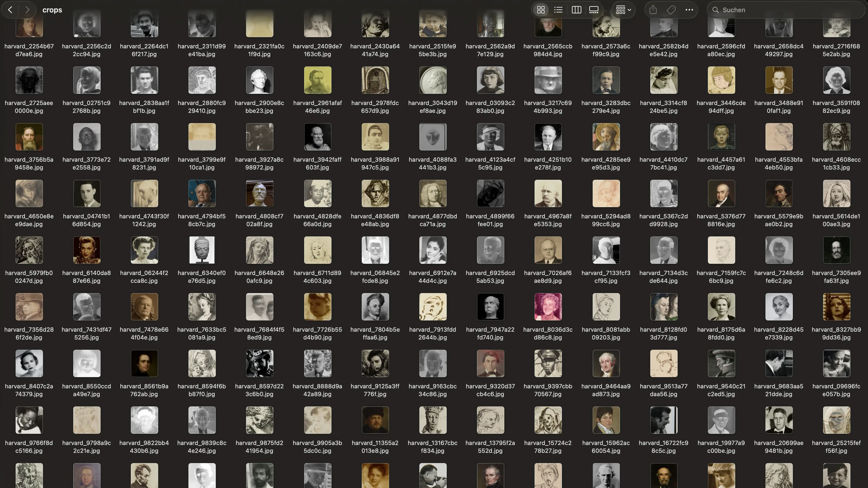Switch to column view
This screenshot has height=488, width=868.
[576, 10]
